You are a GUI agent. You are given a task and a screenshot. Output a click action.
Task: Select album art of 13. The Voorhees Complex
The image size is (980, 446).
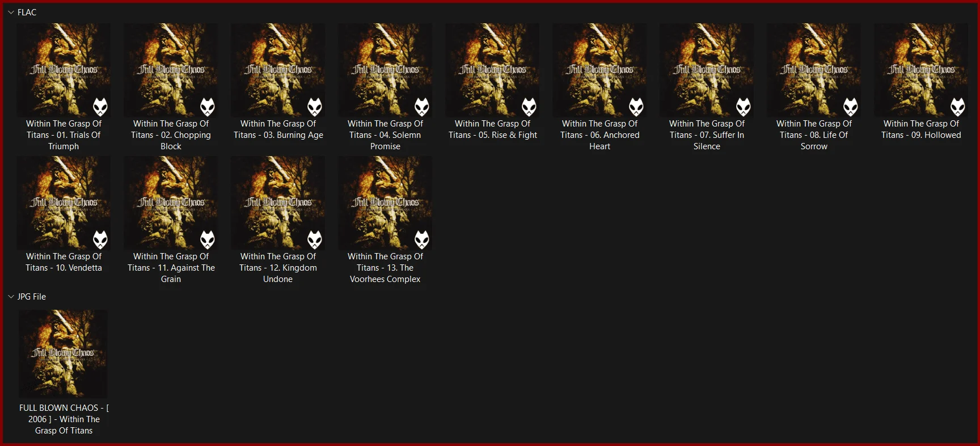pos(385,203)
